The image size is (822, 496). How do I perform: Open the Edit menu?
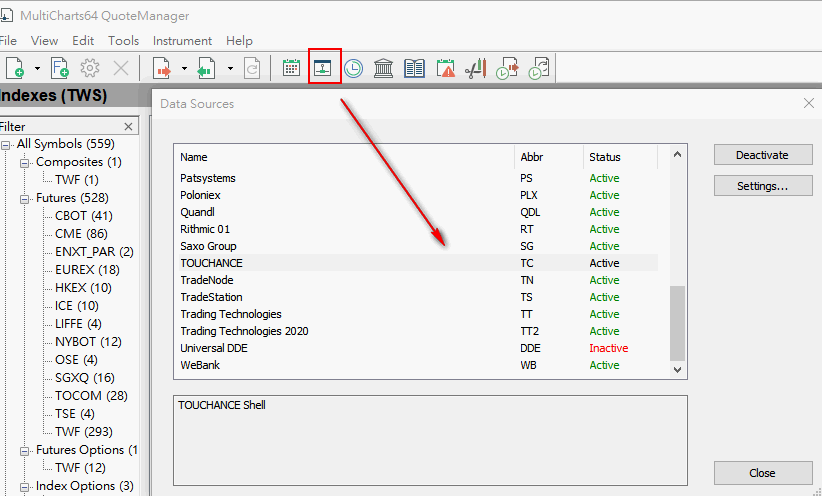[83, 40]
